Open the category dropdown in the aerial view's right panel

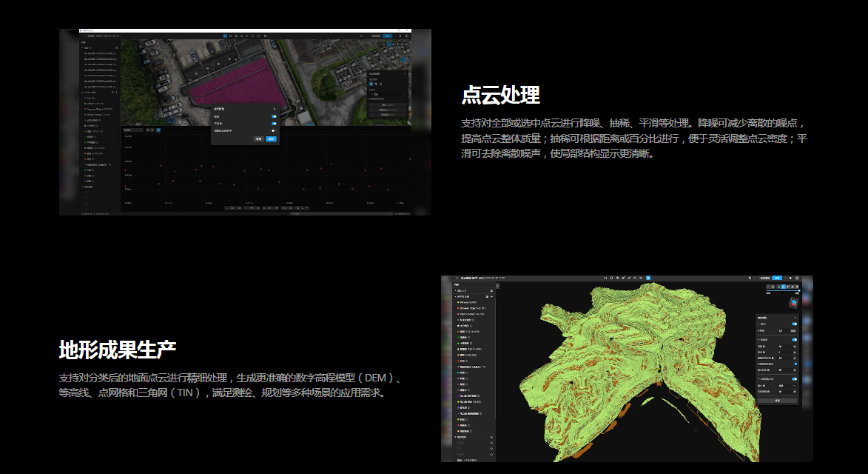[x=388, y=95]
